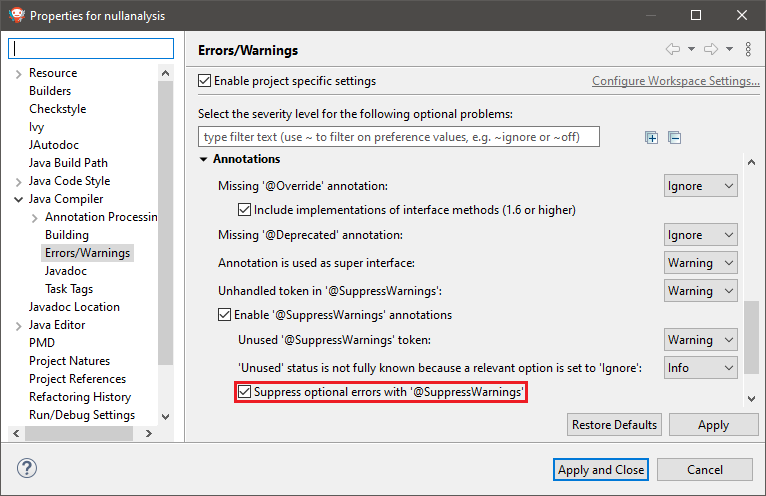Click Configure Workspace Settings link

[676, 81]
